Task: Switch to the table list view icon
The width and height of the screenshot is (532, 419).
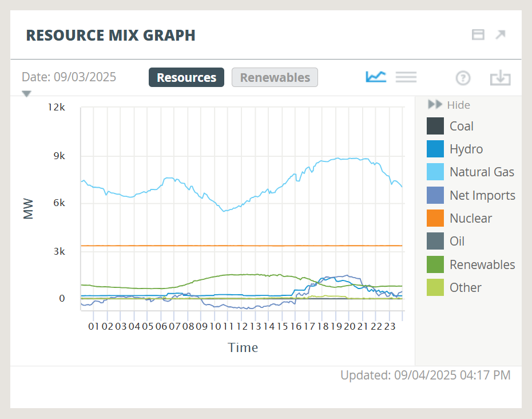Action: [x=406, y=77]
